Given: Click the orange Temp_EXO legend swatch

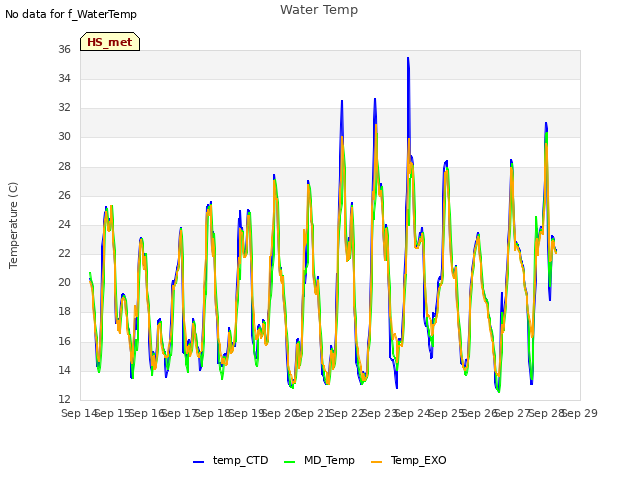Looking at the screenshot, I should coord(376,462).
